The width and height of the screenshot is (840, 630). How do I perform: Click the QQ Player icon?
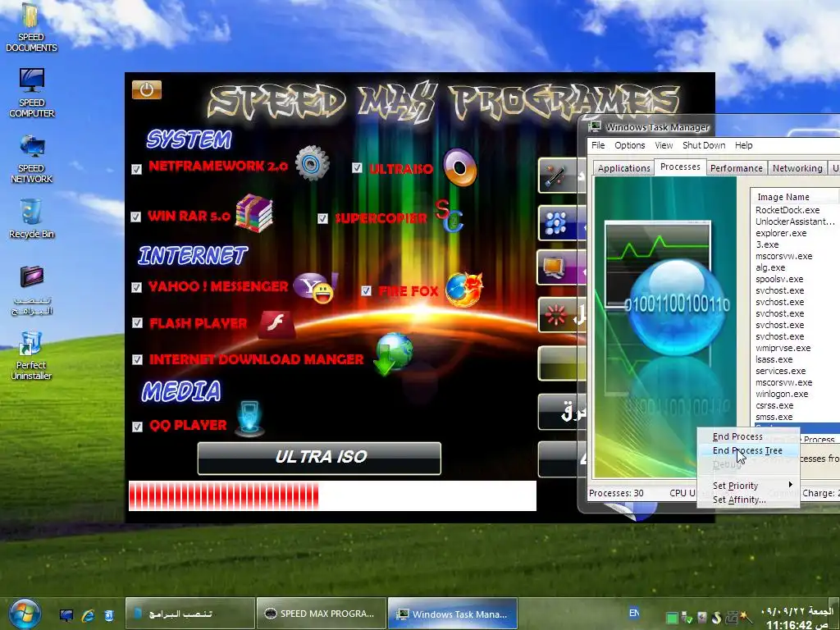click(x=249, y=418)
